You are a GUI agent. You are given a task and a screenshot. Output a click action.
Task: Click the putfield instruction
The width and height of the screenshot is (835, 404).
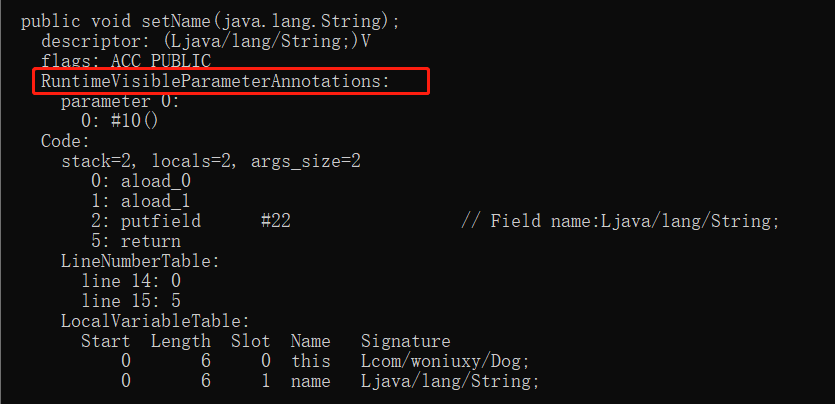coord(160,221)
